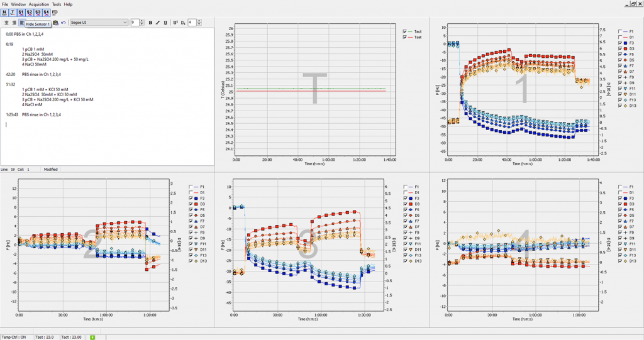Uncheck D13 in sensor 1 plot legend
This screenshot has width=644, height=340.
620,106
